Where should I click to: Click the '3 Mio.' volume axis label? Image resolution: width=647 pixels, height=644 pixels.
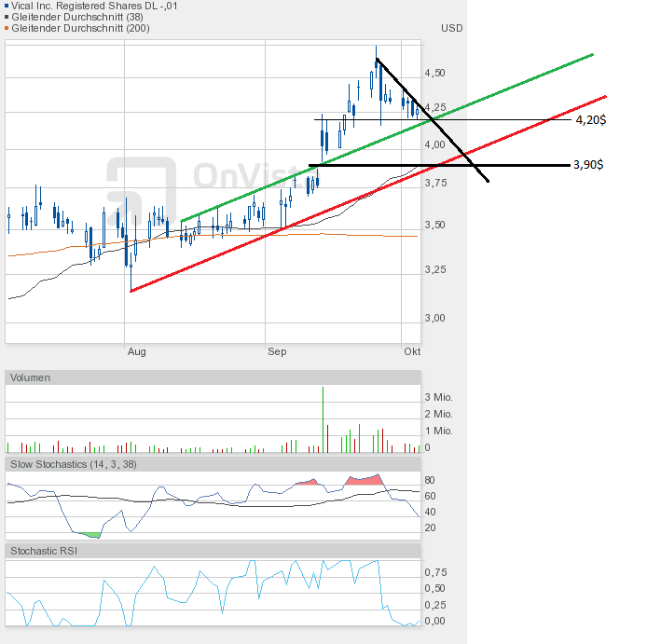pyautogui.click(x=438, y=397)
